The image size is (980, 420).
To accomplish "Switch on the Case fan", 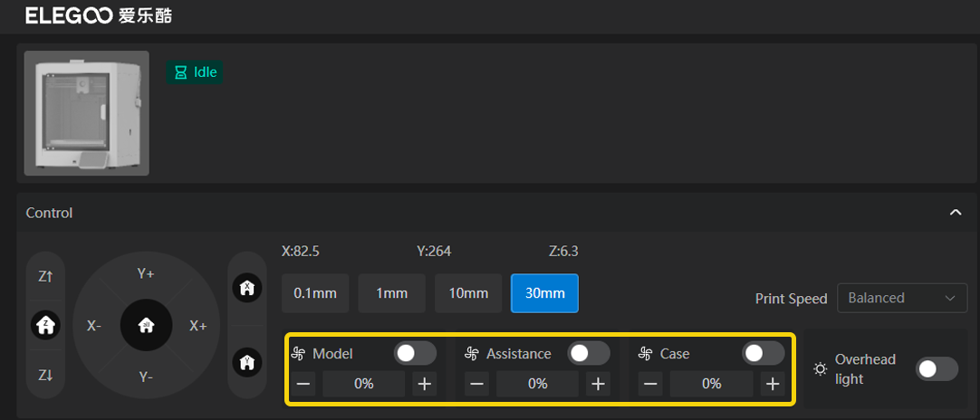I will [763, 353].
